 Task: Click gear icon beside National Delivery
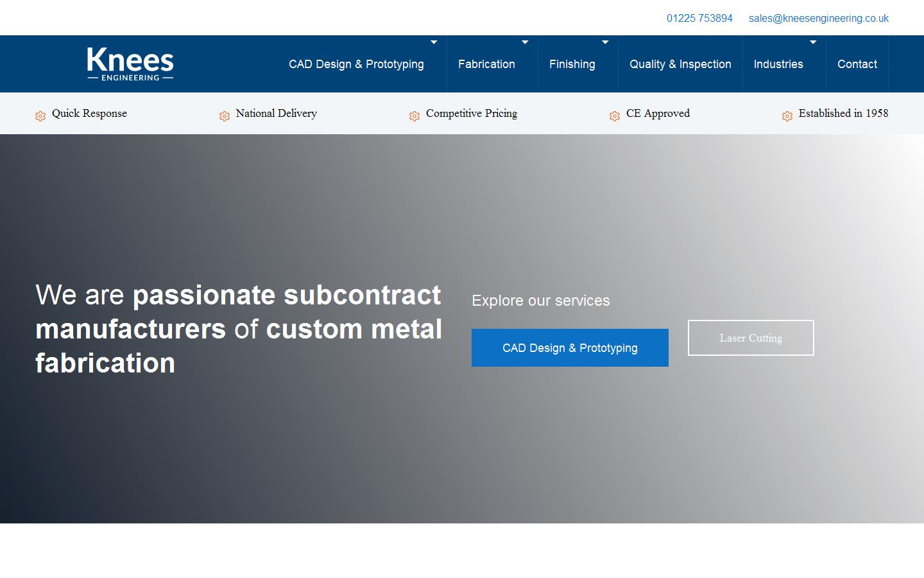click(x=225, y=116)
